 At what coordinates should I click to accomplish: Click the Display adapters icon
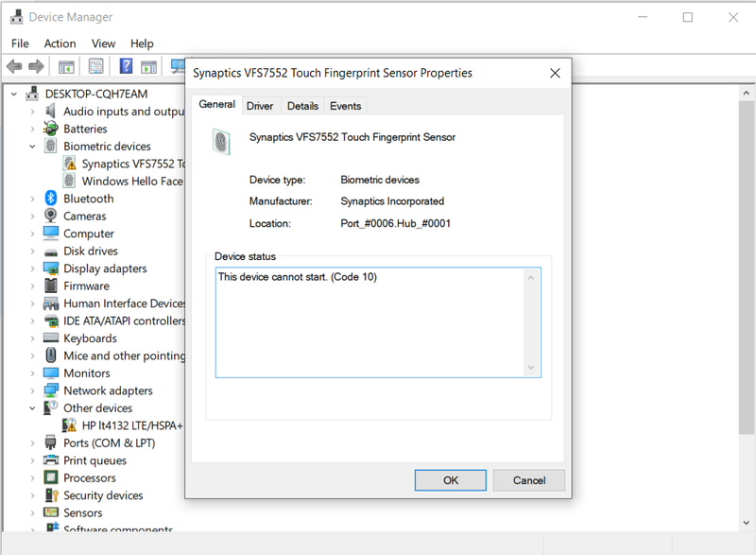pyautogui.click(x=51, y=269)
